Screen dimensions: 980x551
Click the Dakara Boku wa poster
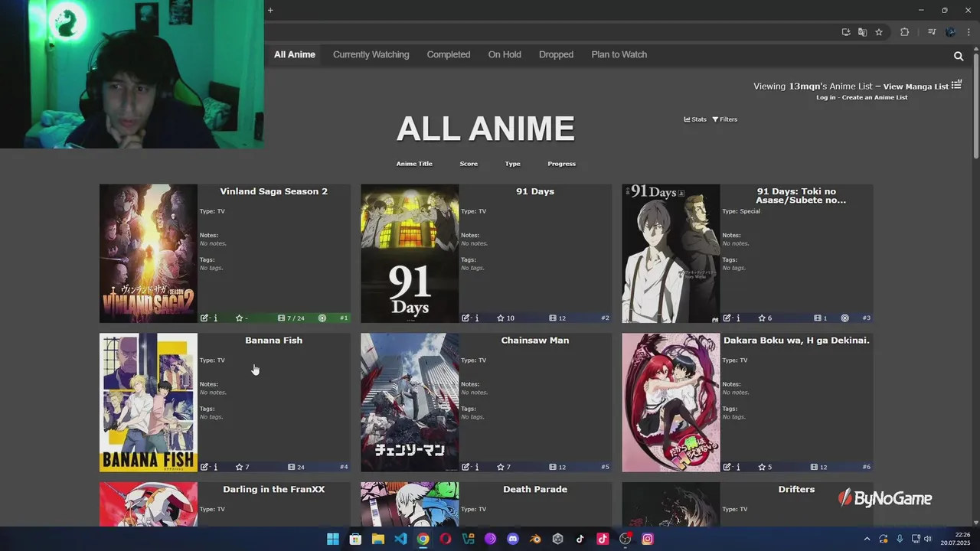[671, 403]
